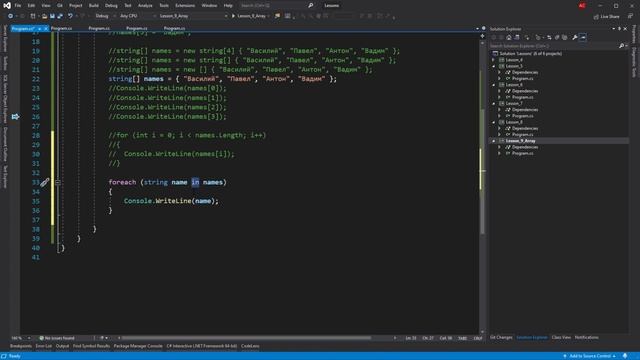
Task: Click the Navigate Backward toolbar icon
Action: tap(10, 16)
